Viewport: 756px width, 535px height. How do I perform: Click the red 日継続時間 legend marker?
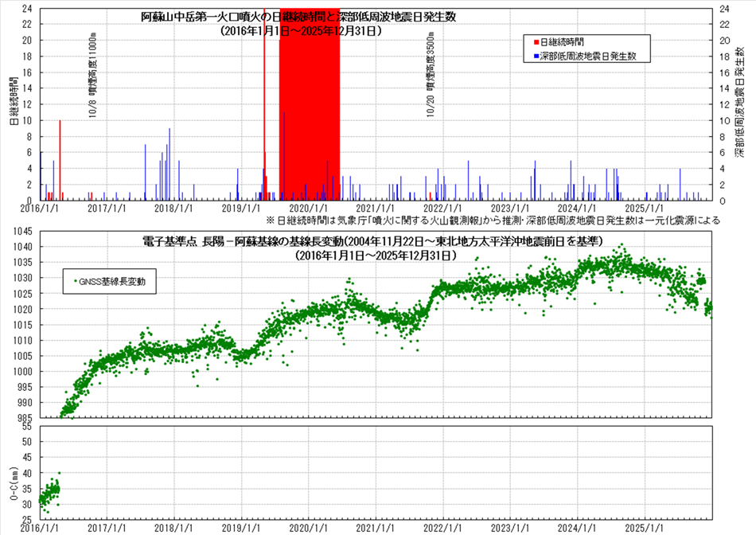[x=536, y=41]
